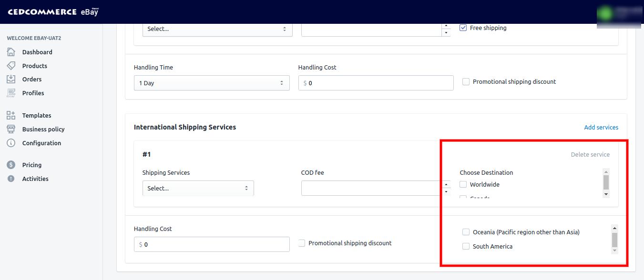Click the Configuration info icon
The height and width of the screenshot is (280, 644).
tap(11, 143)
